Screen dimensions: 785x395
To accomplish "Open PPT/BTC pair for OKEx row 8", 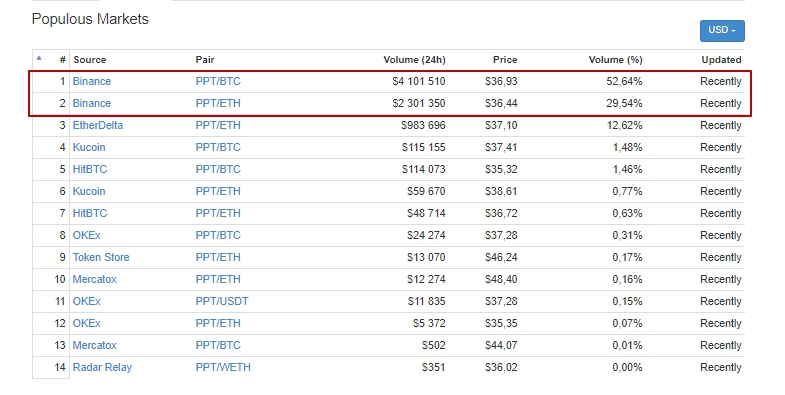I will click(218, 235).
